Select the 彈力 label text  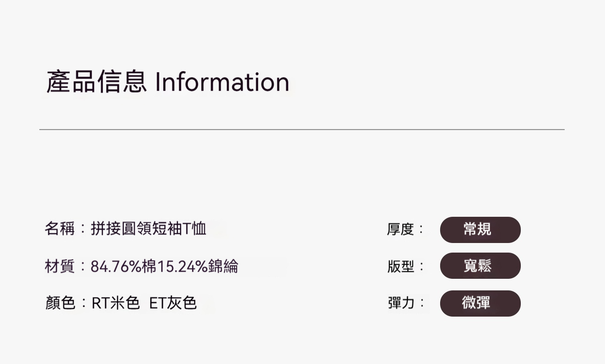400,303
